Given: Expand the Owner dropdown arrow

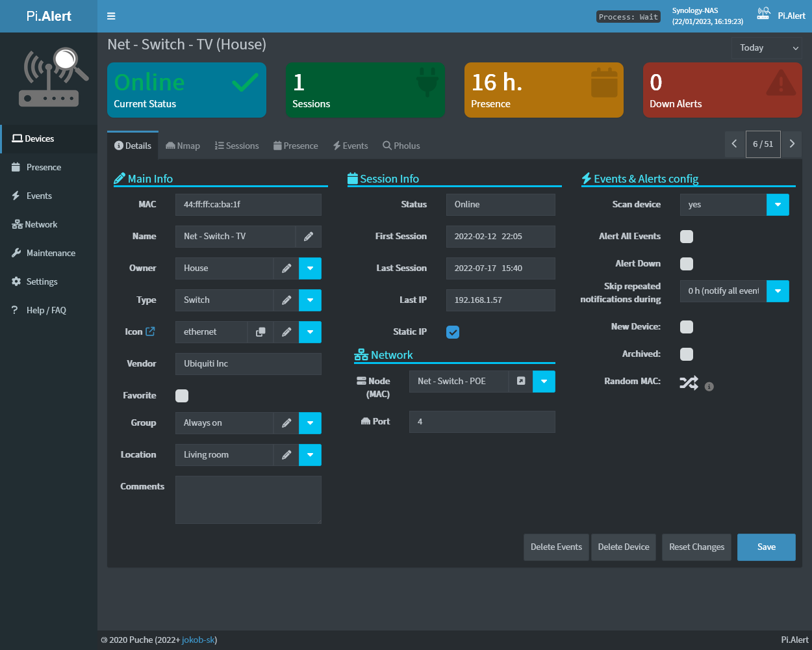Looking at the screenshot, I should (x=311, y=268).
